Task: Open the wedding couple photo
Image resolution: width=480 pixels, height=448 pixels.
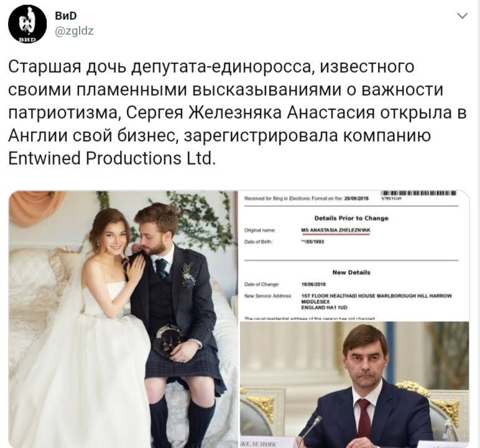Action: (x=123, y=319)
